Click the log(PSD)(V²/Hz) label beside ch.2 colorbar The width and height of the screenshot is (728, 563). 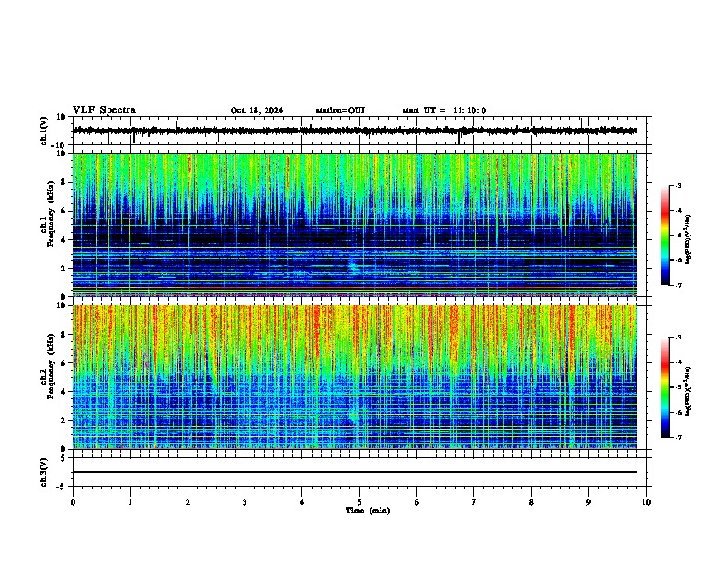(x=688, y=392)
